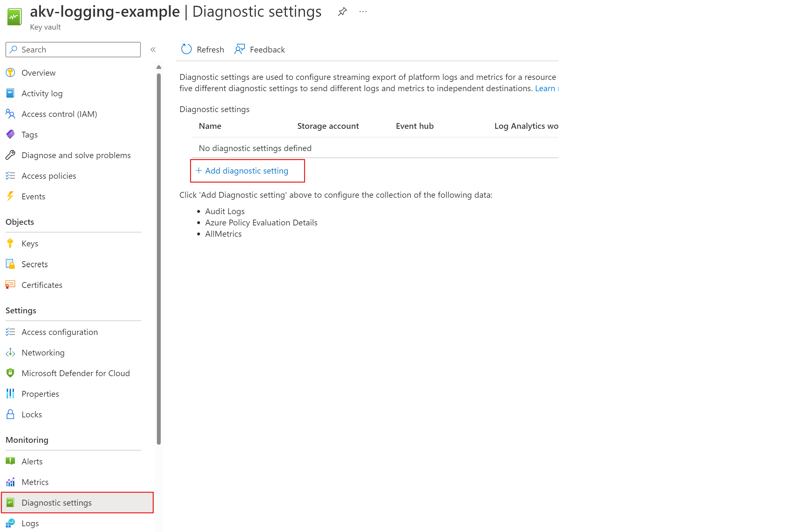The width and height of the screenshot is (805, 532).
Task: Click Refresh to reload settings
Action: 202,49
